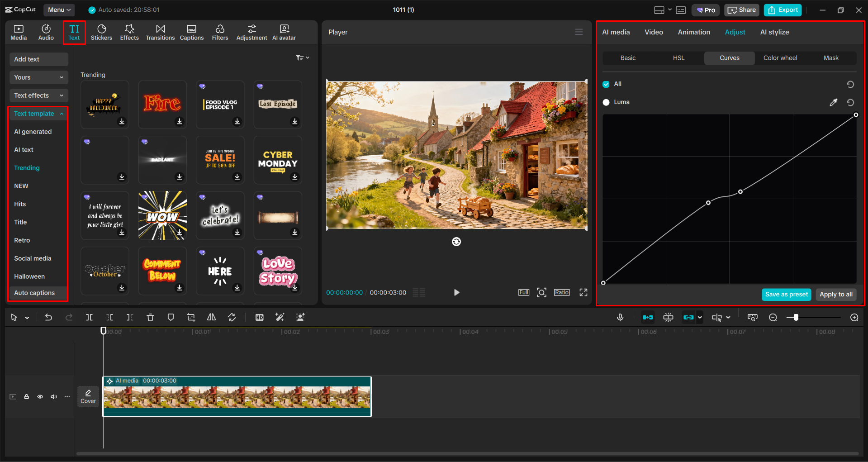
Task: Open the Stickers panel
Action: (101, 32)
